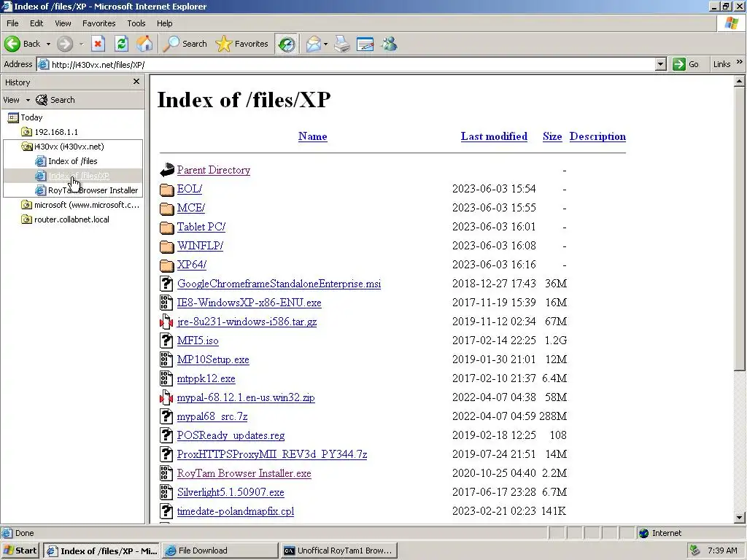Screen dimensions: 747x560
Task: Open the Favorites star toolbar button
Action: [x=241, y=44]
